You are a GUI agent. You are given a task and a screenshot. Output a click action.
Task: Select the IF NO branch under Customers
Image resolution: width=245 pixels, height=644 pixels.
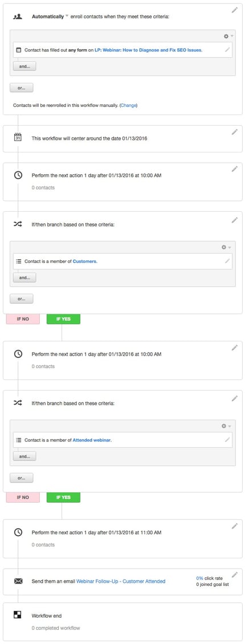[x=23, y=319]
